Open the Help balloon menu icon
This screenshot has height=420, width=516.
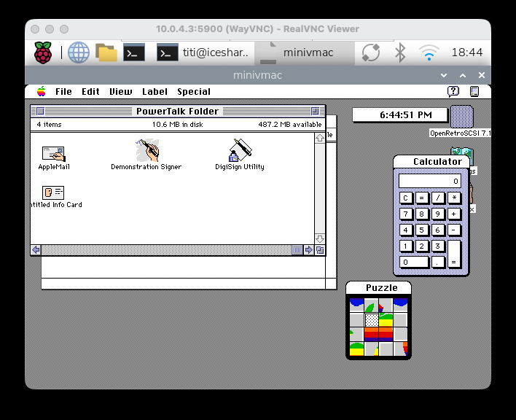(453, 91)
